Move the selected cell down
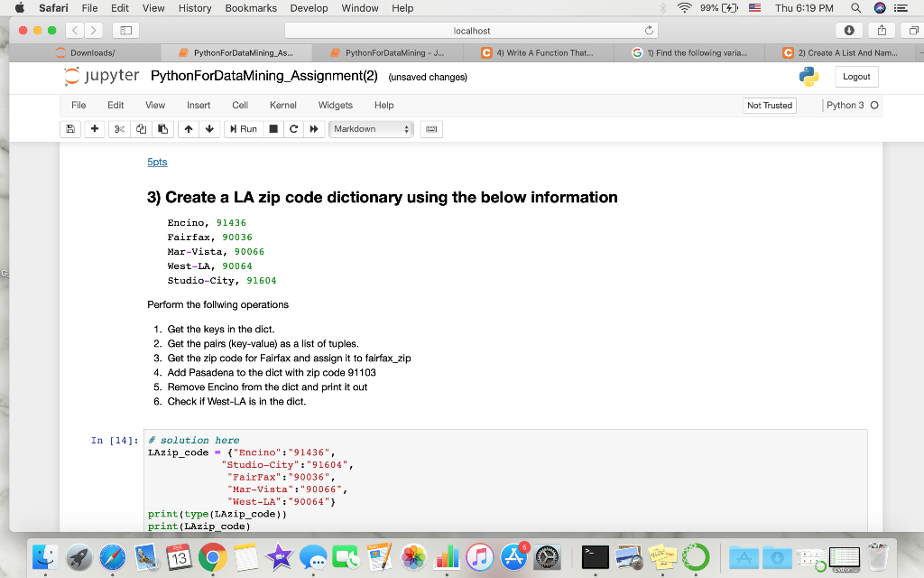The height and width of the screenshot is (578, 924). [x=208, y=129]
